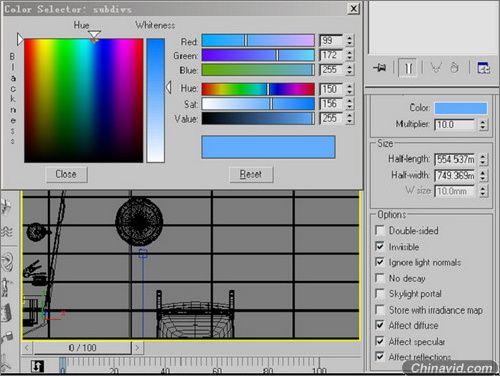The width and height of the screenshot is (500, 376).
Task: Click the Half-length input field
Action: [455, 159]
